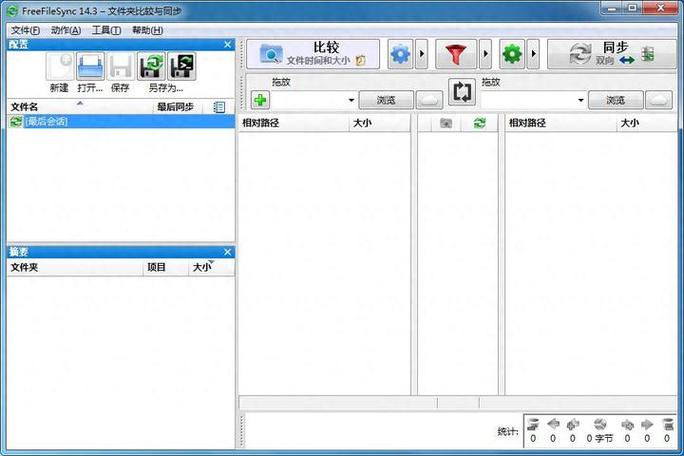Toggle the middle grid category column icon
Image resolution: width=684 pixels, height=456 pixels.
pyautogui.click(x=446, y=123)
